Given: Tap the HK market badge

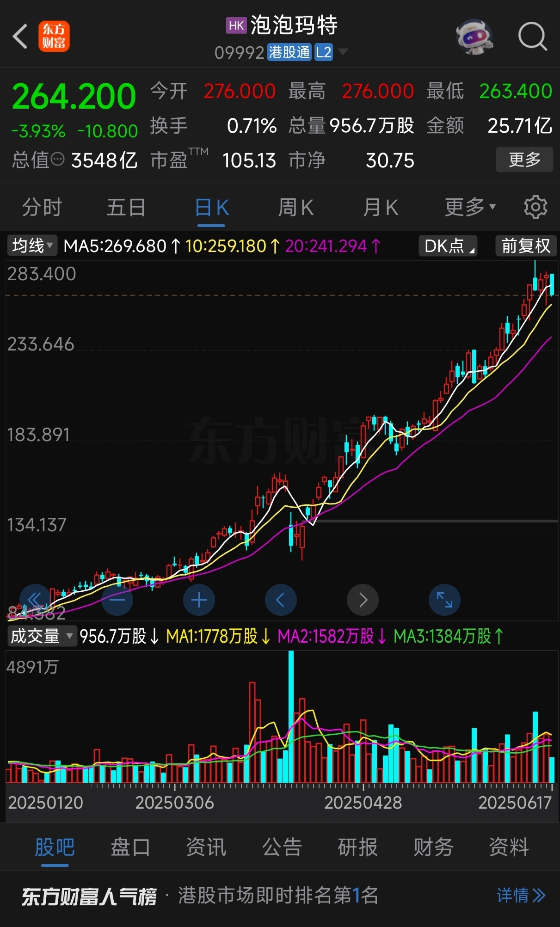Looking at the screenshot, I should tap(236, 25).
